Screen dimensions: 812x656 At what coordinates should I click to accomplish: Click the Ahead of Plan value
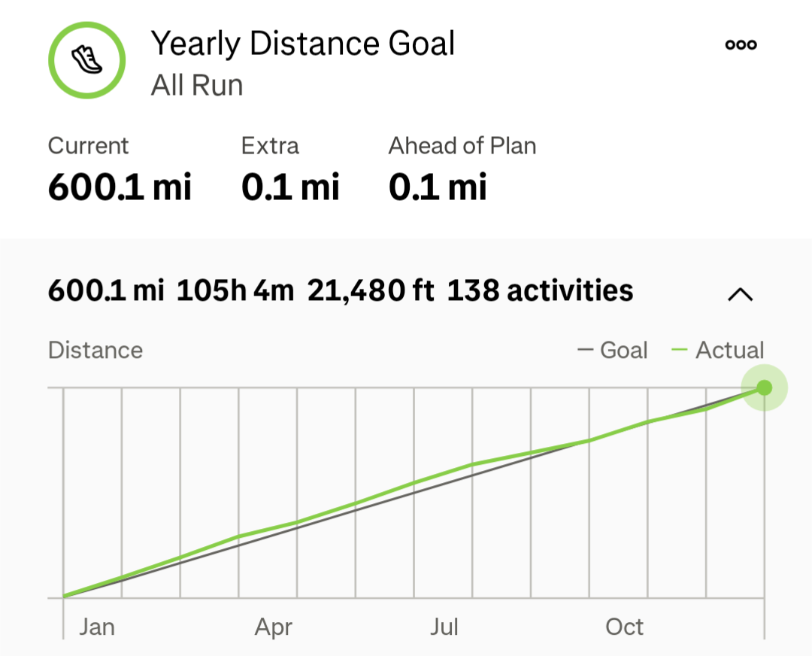pos(438,187)
